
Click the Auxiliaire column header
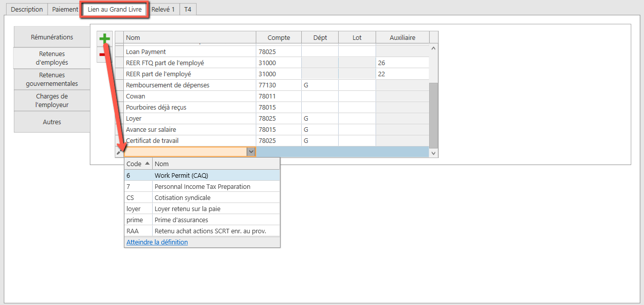(x=402, y=37)
